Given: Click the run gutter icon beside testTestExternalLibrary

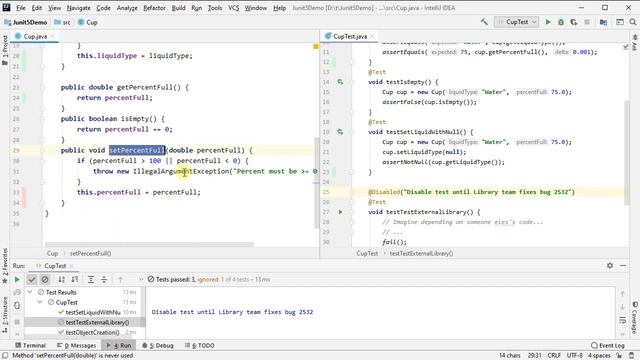Looking at the screenshot, I should (340, 212).
